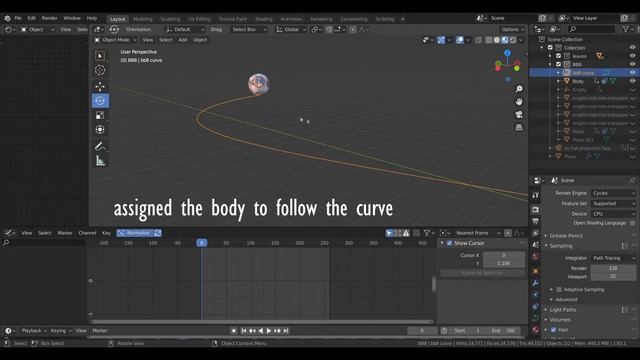This screenshot has height=360, width=640.
Task: Open the View Layer properties tab icon
Action: 536,233
